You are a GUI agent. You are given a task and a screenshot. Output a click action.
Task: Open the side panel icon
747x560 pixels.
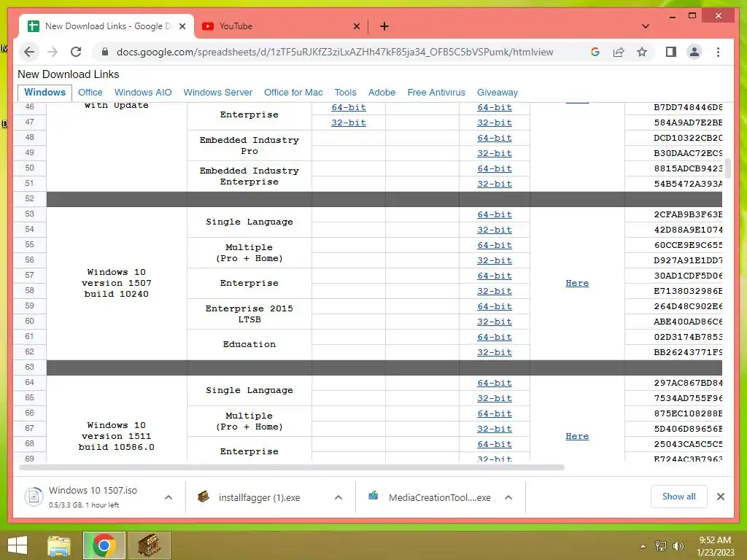pos(671,52)
